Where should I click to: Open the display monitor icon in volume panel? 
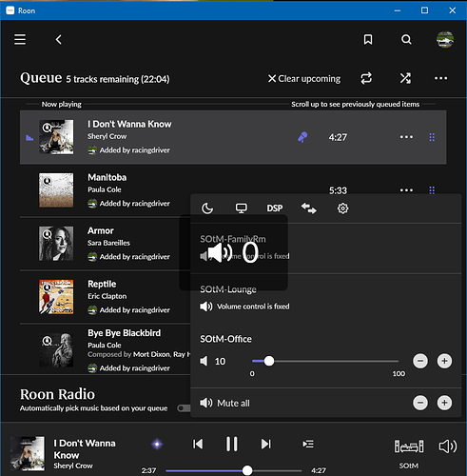(x=242, y=208)
